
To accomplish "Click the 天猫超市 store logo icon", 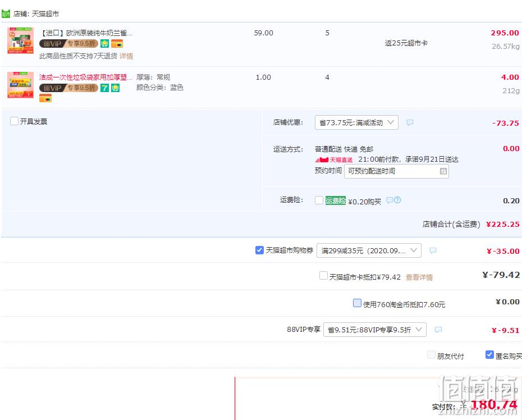I will (6, 13).
